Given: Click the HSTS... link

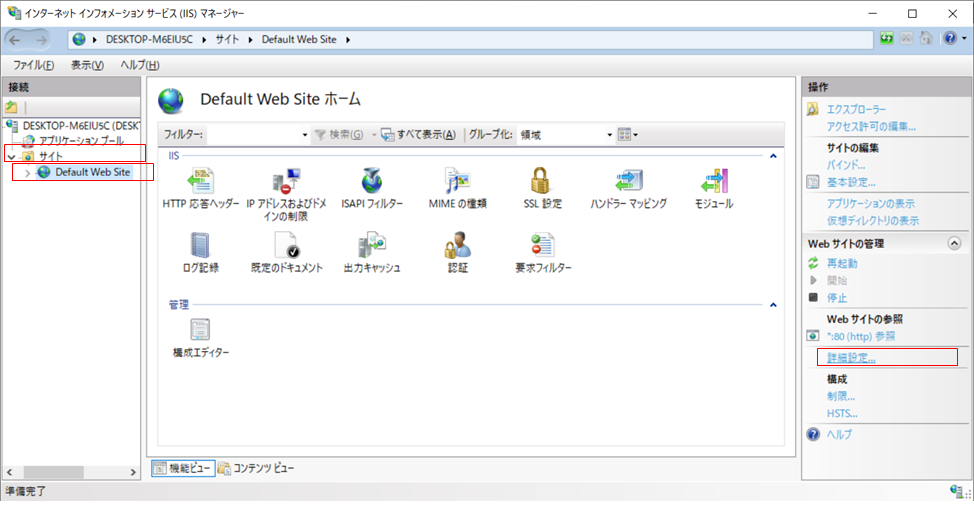Looking at the screenshot, I should click(842, 414).
